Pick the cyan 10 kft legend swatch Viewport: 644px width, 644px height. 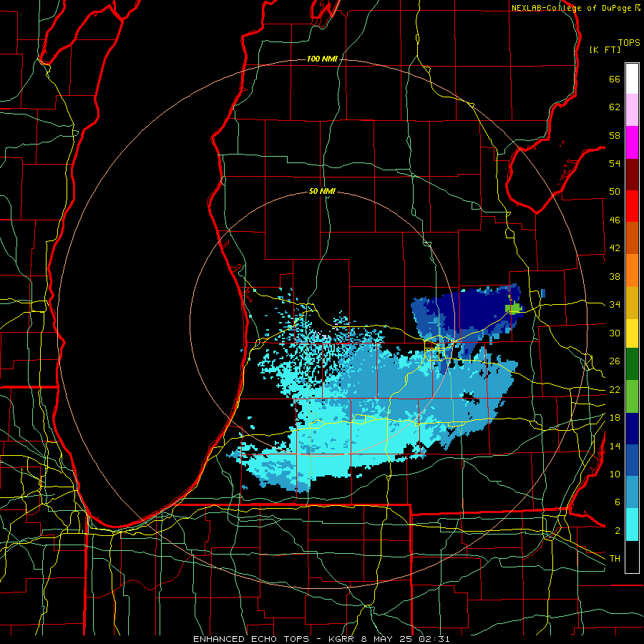point(632,525)
